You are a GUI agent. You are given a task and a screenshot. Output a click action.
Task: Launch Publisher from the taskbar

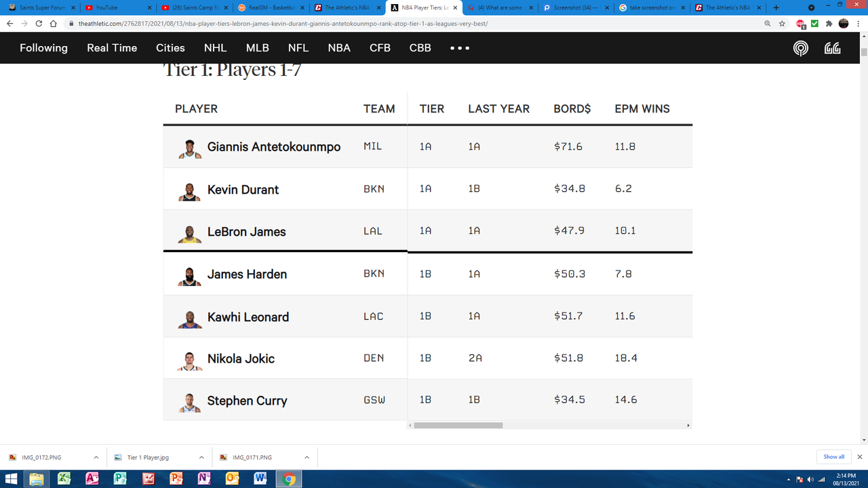121,479
